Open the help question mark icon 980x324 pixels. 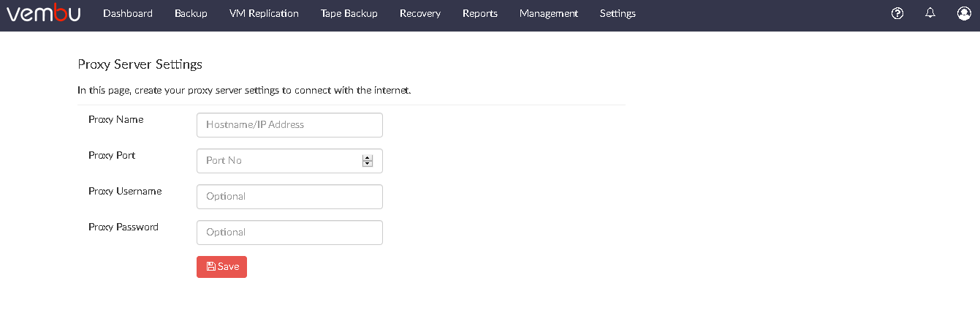[x=897, y=13]
